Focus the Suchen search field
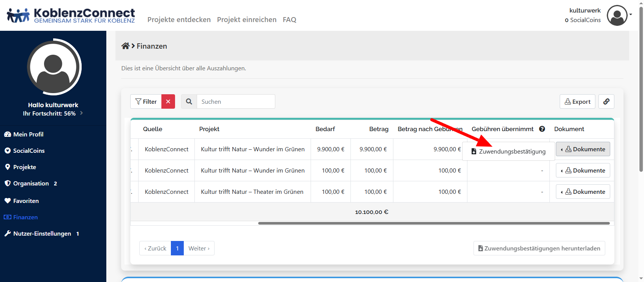The width and height of the screenshot is (644, 282). click(235, 101)
